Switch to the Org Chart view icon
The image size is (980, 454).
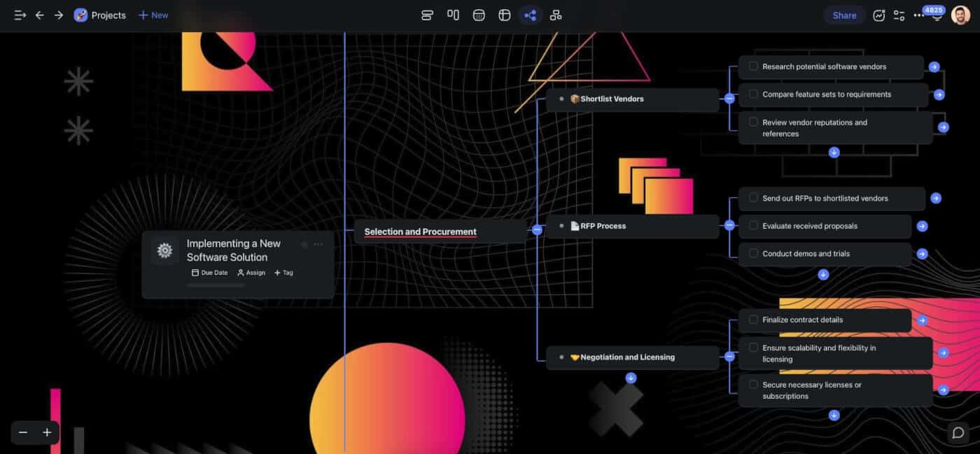tap(556, 15)
